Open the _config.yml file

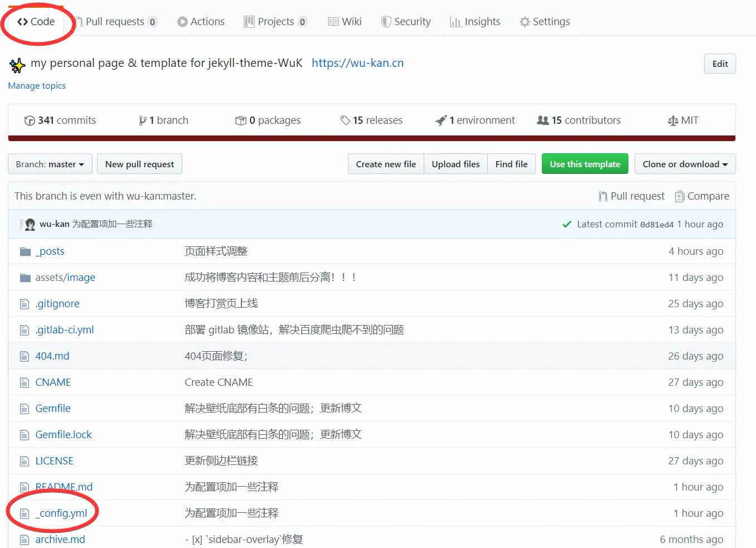coord(61,513)
